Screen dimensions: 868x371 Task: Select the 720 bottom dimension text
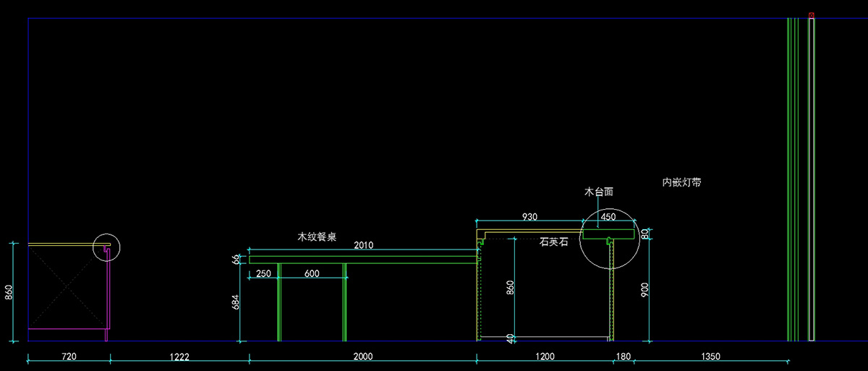69,356
